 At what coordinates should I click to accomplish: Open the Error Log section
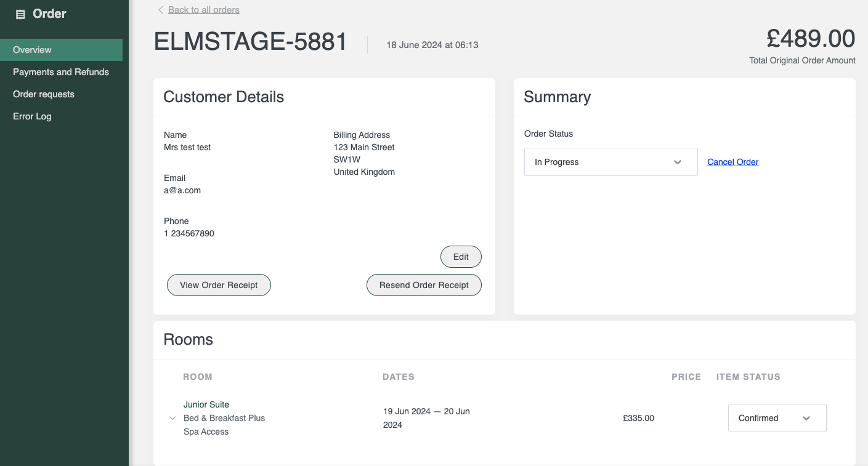[x=32, y=116]
